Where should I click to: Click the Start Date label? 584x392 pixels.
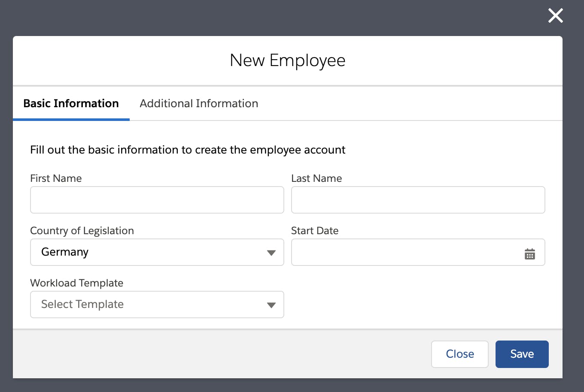(315, 231)
